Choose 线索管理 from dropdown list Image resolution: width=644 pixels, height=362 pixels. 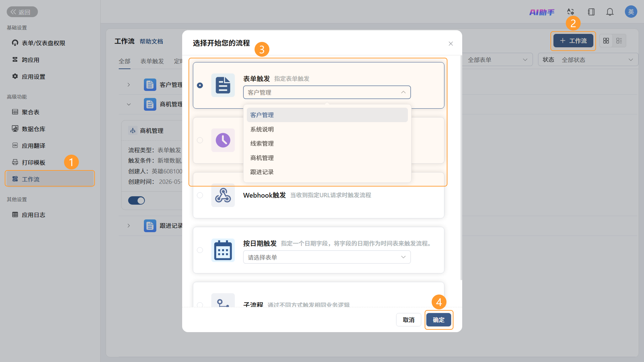tap(327, 144)
